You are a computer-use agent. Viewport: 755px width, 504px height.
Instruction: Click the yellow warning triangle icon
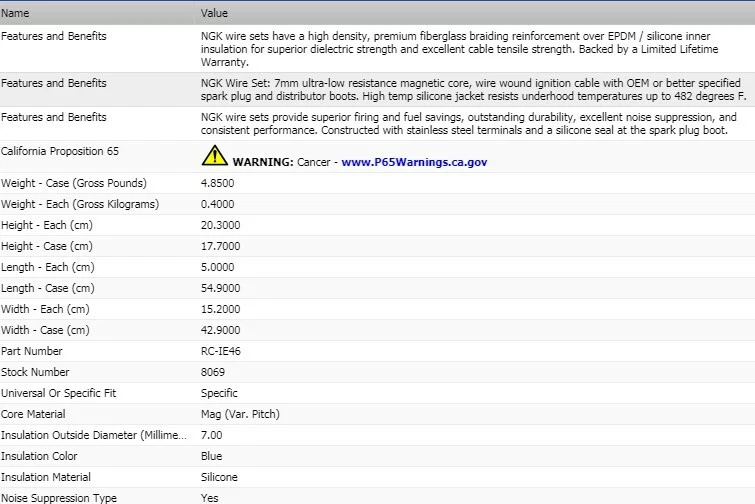pyautogui.click(x=214, y=156)
